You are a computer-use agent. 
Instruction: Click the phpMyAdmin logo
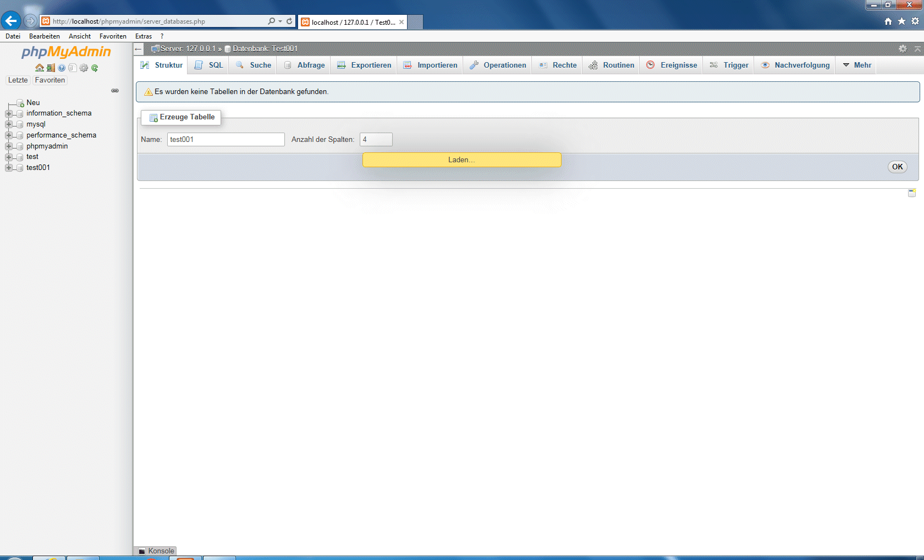(x=66, y=52)
